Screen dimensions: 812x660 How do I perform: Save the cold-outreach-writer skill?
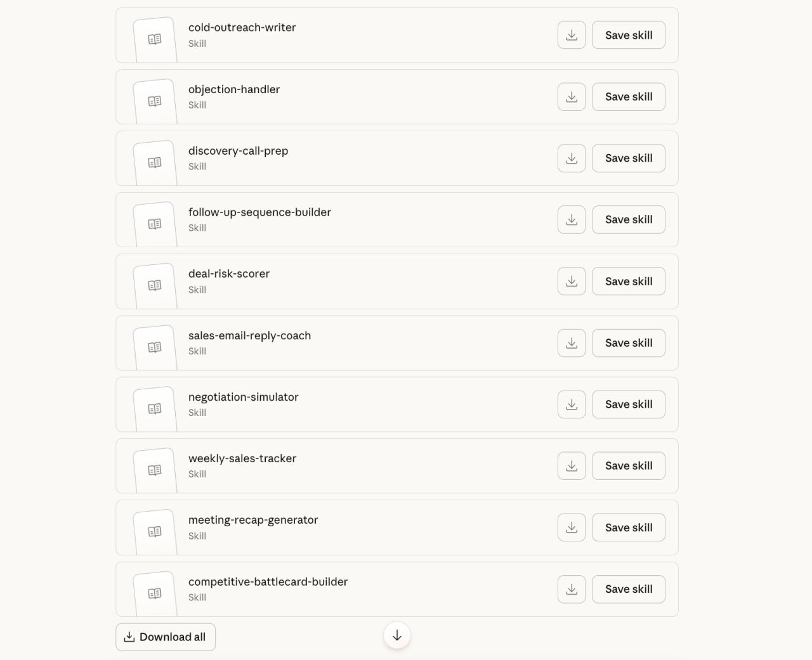point(628,35)
